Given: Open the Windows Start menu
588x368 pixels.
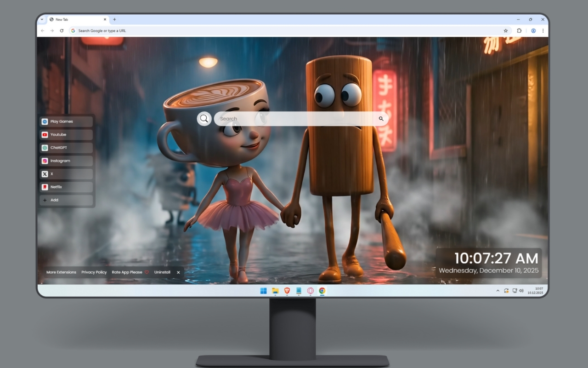Looking at the screenshot, I should (263, 291).
